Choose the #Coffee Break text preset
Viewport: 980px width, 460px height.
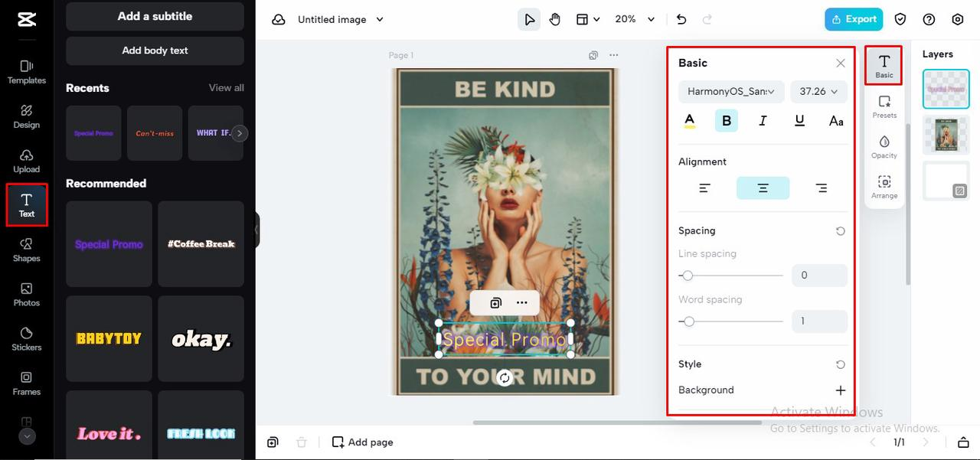click(201, 244)
